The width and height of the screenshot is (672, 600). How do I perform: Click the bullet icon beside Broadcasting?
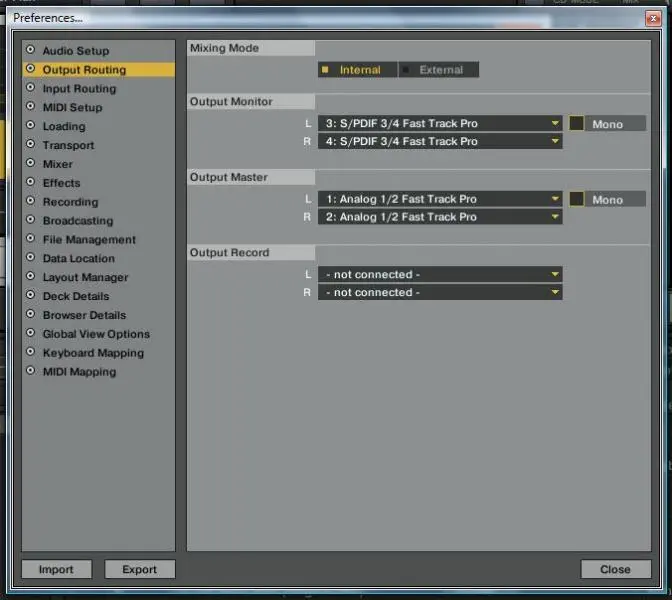pyautogui.click(x=30, y=221)
